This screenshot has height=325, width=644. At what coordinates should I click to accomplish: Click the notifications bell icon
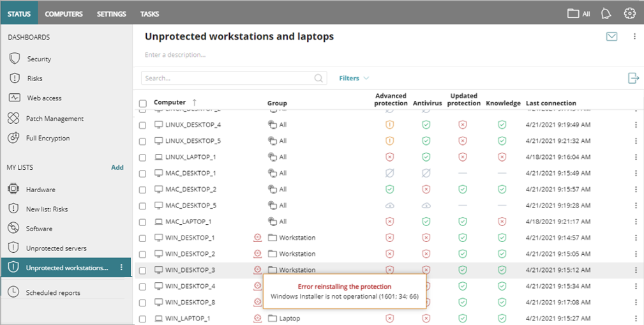click(606, 13)
